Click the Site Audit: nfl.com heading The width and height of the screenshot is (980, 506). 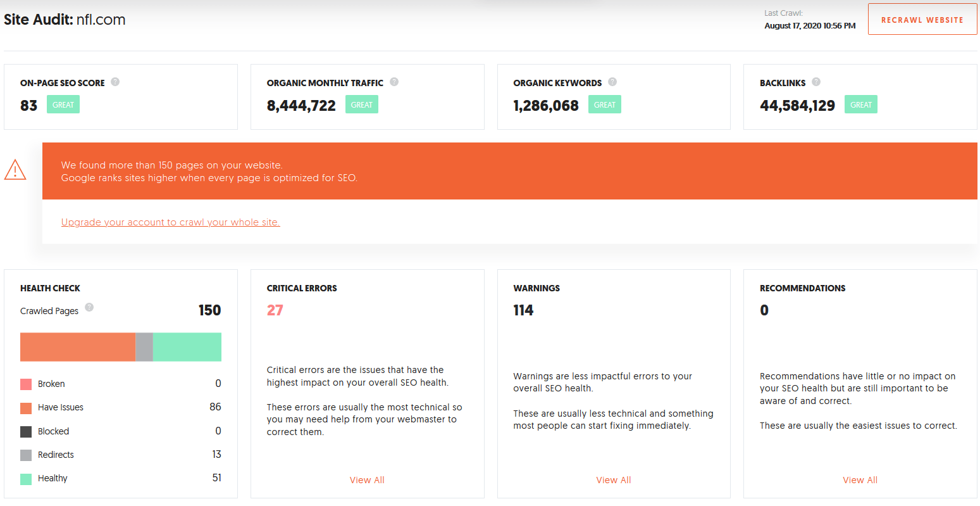pyautogui.click(x=65, y=20)
